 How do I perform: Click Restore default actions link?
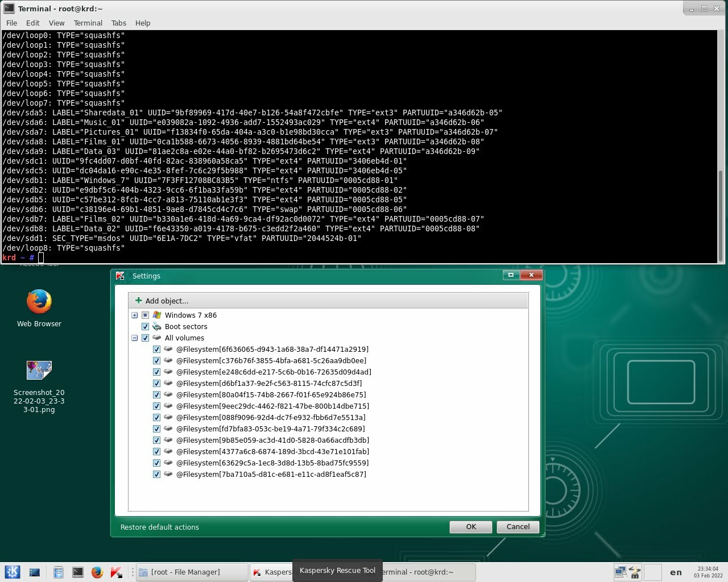160,527
